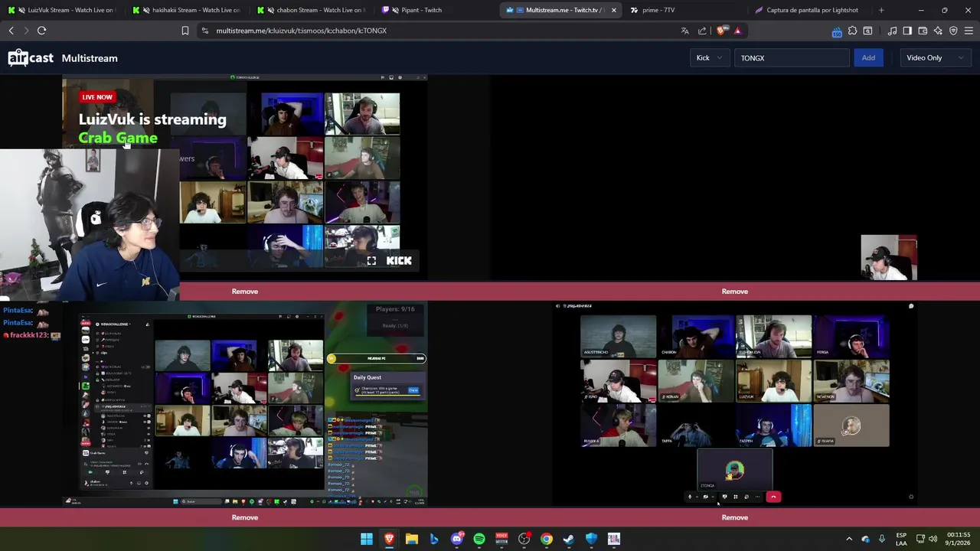
Task: Open Discord from the taskbar
Action: (x=457, y=539)
